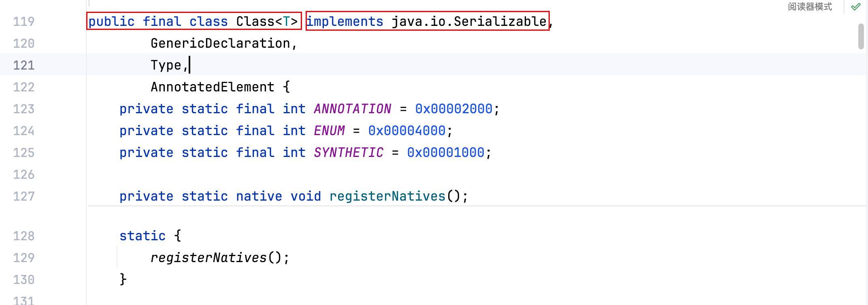The image size is (868, 305).
Task: Click line number 119 in the gutter
Action: (x=24, y=21)
